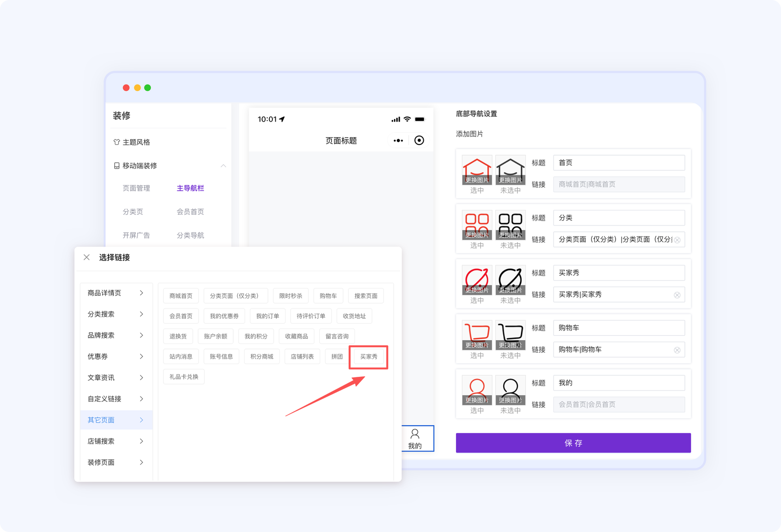The height and width of the screenshot is (532, 781).
Task: Select 其它页面 category in link list
Action: (x=116, y=420)
